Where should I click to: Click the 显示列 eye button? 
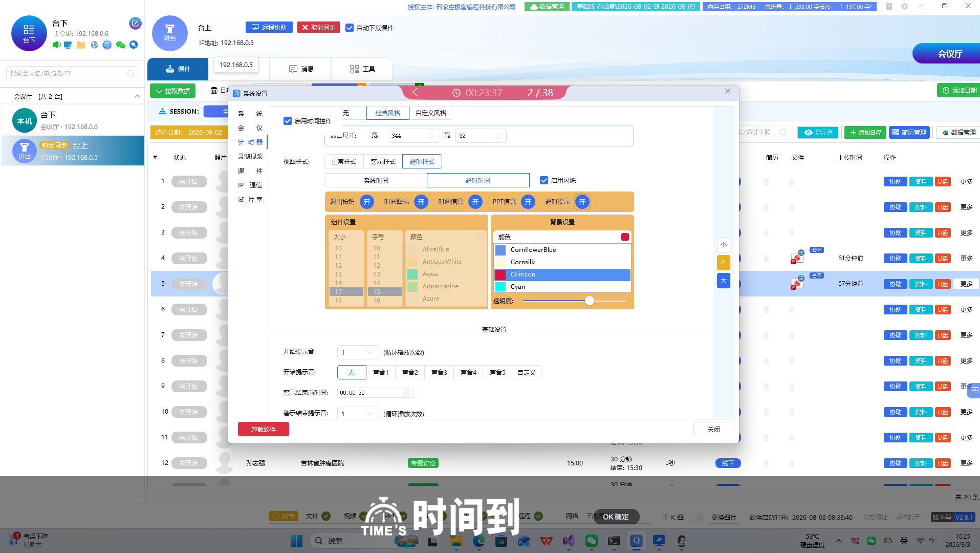point(818,132)
